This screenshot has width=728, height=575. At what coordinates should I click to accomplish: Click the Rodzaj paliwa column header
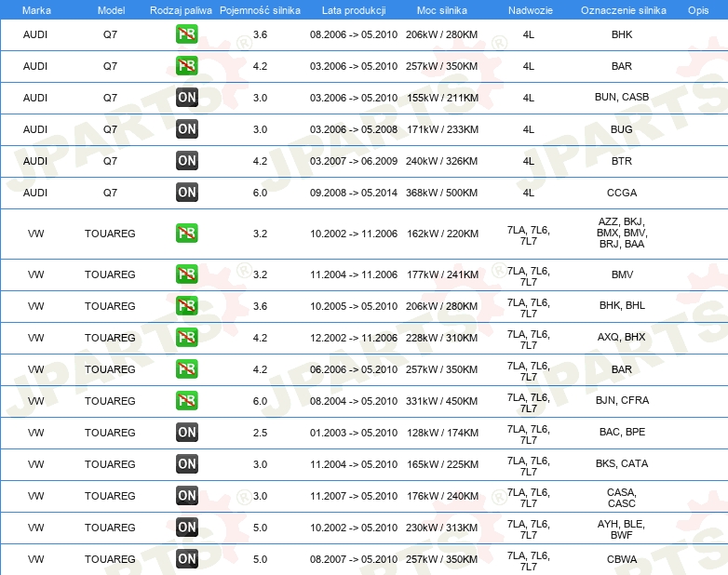pos(181,10)
